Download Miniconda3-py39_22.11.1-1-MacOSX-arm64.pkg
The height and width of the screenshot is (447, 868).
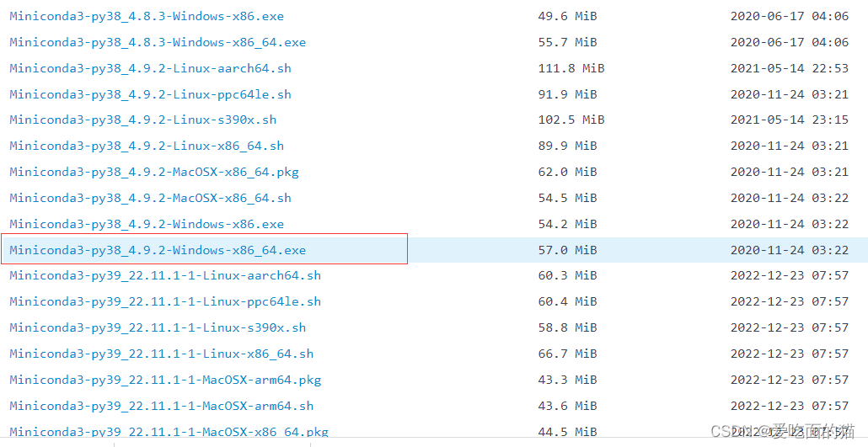pos(165,380)
